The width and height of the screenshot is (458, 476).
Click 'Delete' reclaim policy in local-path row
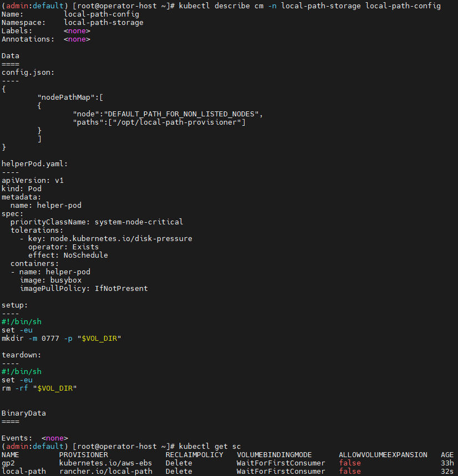coord(179,472)
